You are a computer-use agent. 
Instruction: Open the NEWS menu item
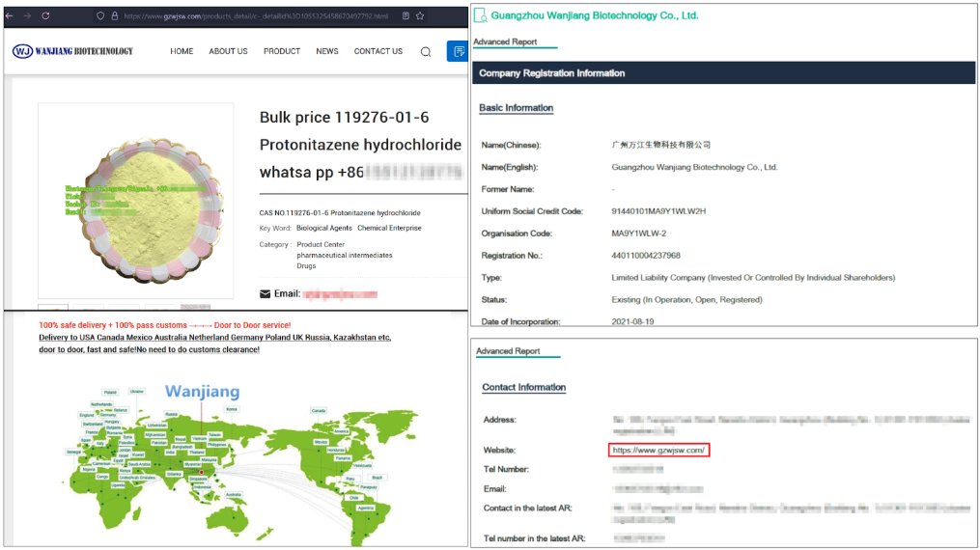click(x=327, y=51)
